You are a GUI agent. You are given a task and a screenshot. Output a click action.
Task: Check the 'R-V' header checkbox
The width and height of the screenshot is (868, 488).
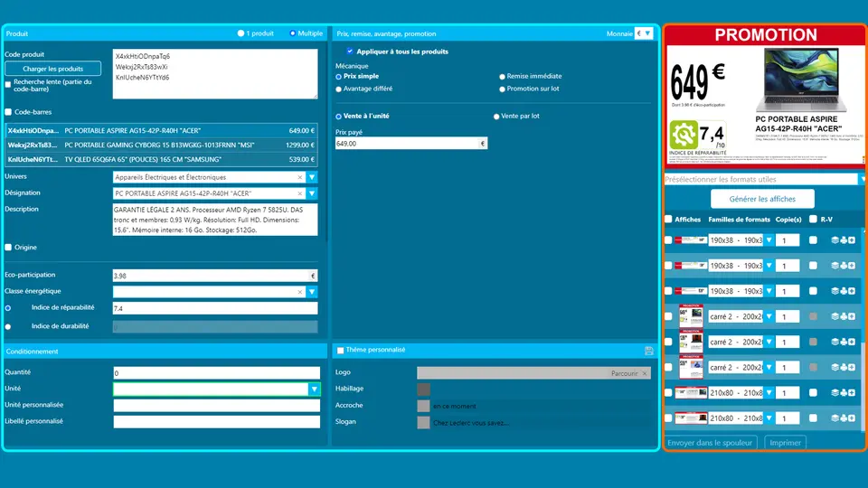click(x=813, y=219)
